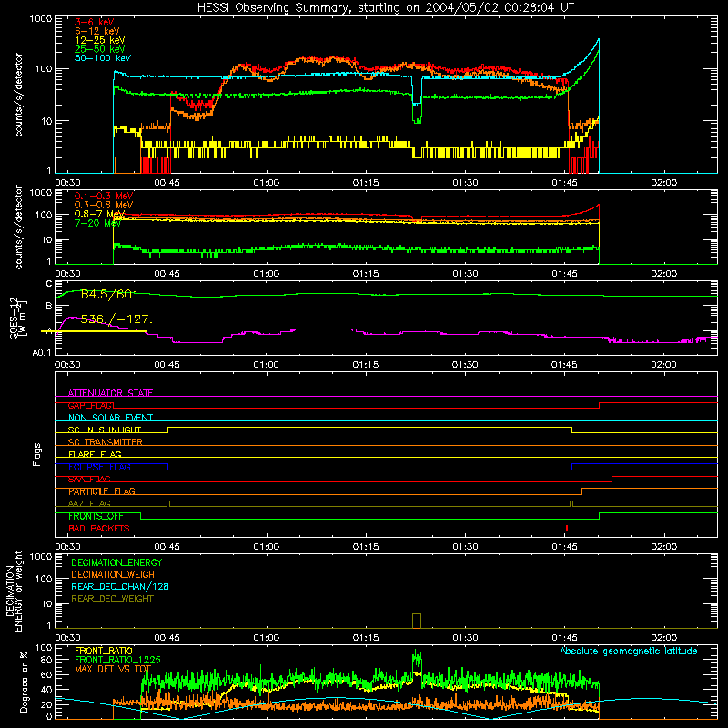Click the GOES-12 axis label

pyautogui.click(x=18, y=318)
